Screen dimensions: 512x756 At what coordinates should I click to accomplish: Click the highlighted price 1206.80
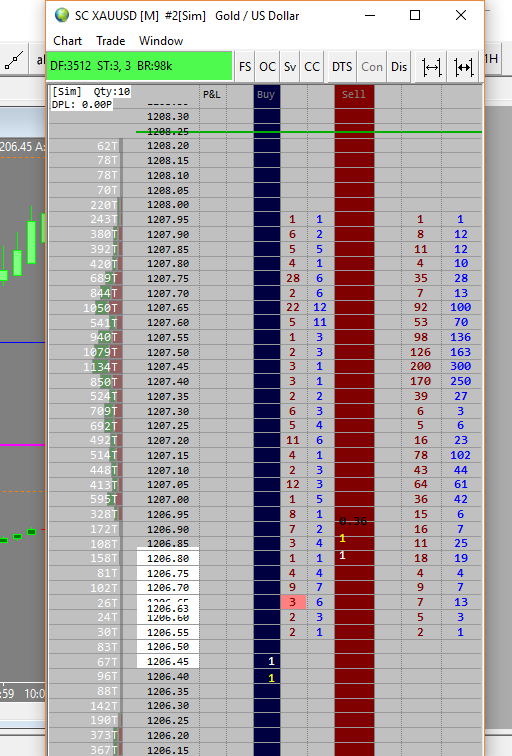point(168,558)
